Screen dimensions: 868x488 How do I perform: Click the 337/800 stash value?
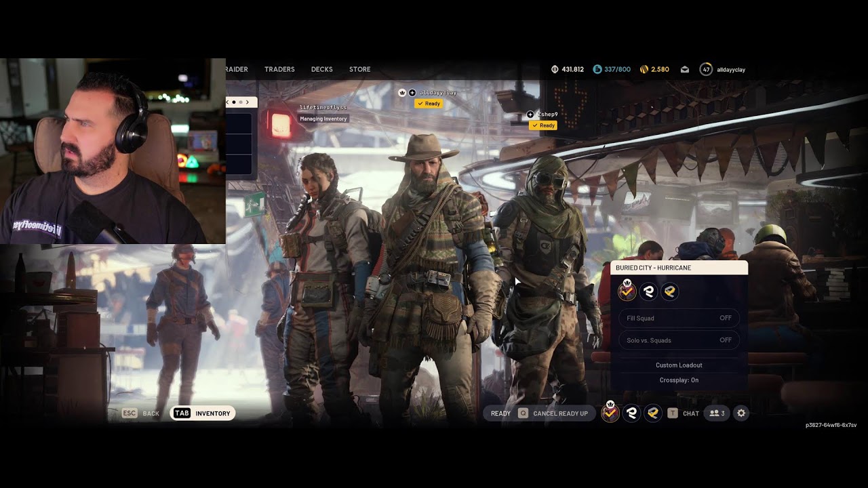(x=618, y=69)
